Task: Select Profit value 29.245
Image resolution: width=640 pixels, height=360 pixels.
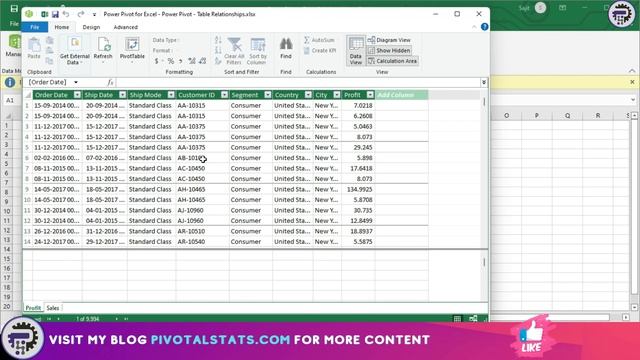Action: [358, 147]
